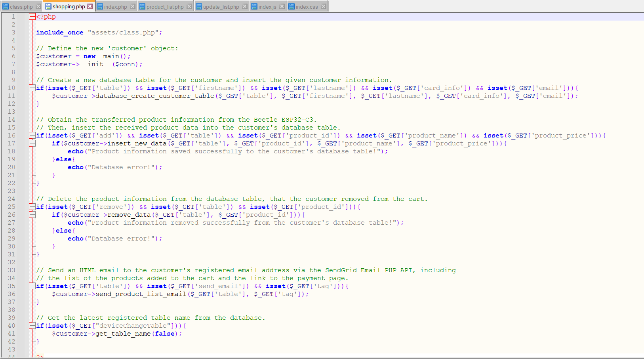Screen dimensions: 644x359
Task: Collapse the if block at line 16
Action: click(x=32, y=135)
